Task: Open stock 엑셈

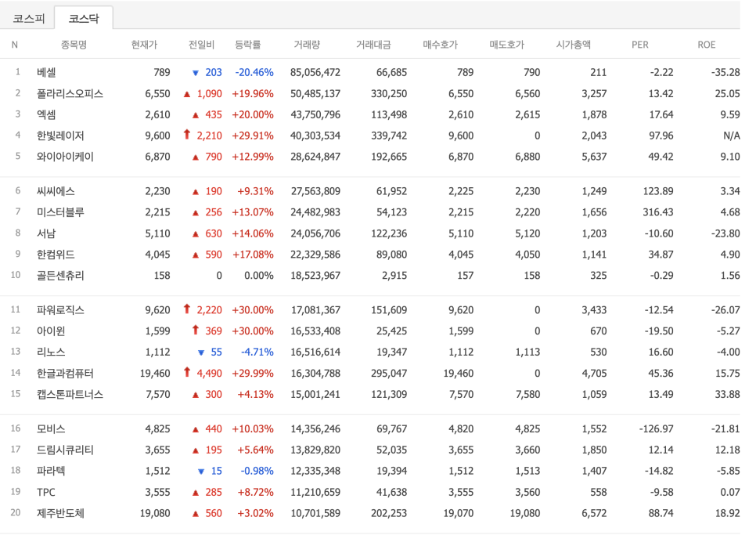Action: [x=46, y=115]
